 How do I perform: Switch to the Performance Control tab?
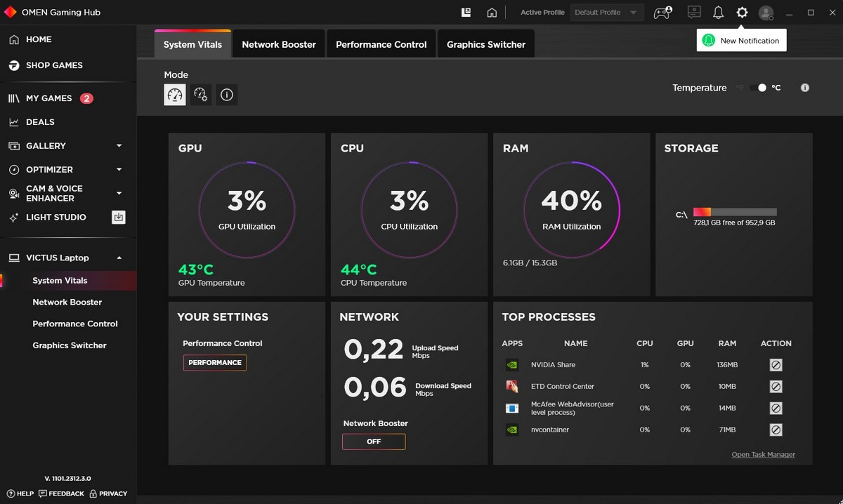[381, 44]
